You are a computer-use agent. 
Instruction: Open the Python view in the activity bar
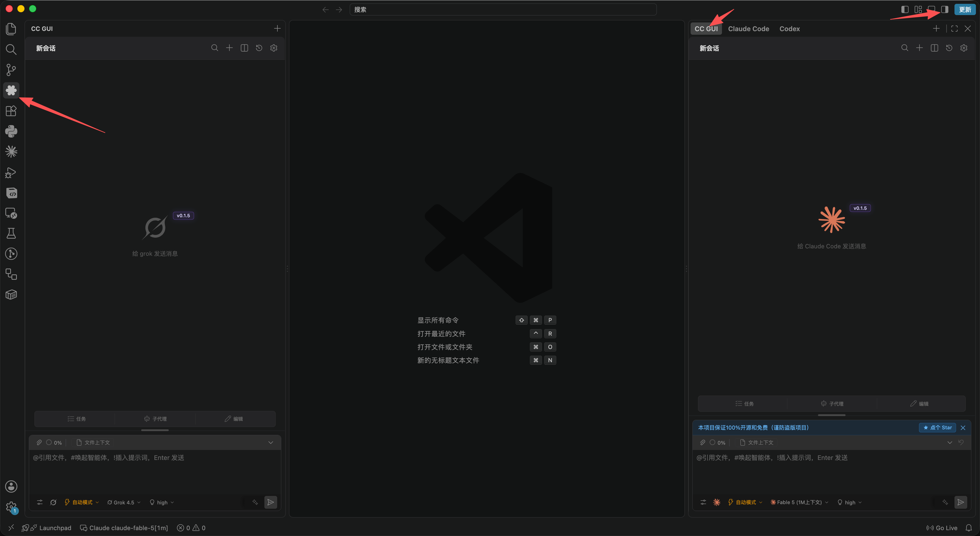11,131
